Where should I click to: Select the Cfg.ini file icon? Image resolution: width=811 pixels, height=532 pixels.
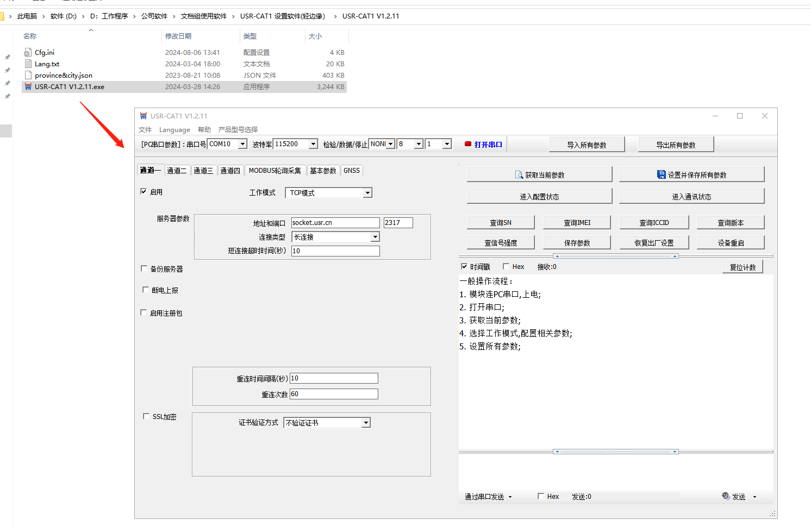coord(28,53)
